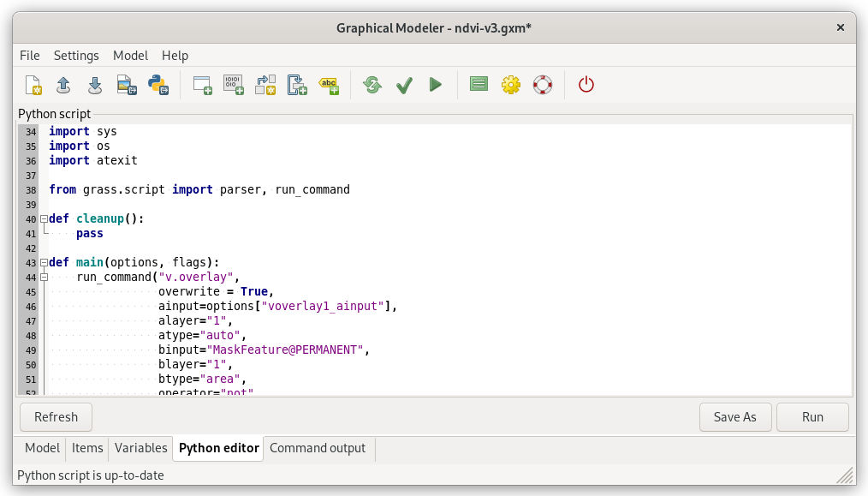Switch to the Model tab

(x=42, y=448)
